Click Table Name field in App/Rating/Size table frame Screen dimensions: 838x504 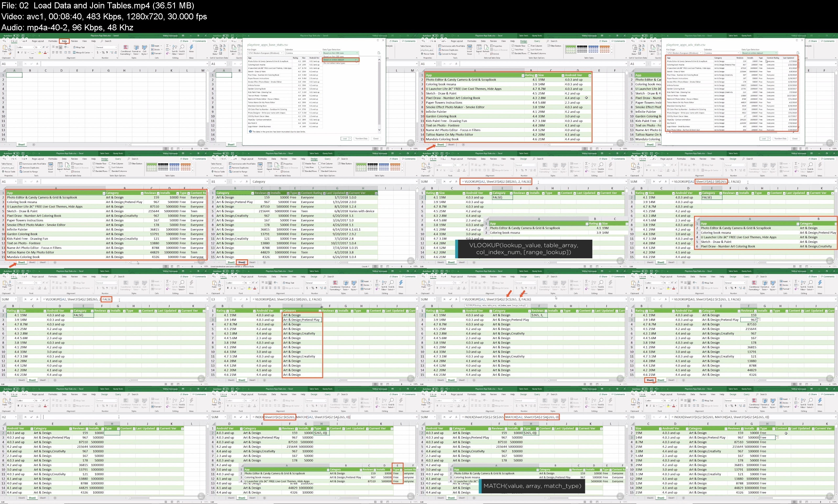pos(427,50)
